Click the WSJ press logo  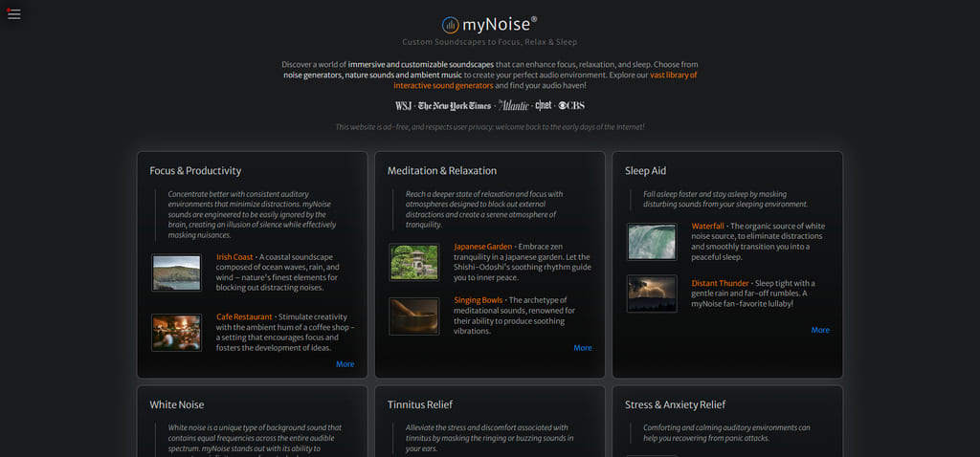(x=403, y=105)
